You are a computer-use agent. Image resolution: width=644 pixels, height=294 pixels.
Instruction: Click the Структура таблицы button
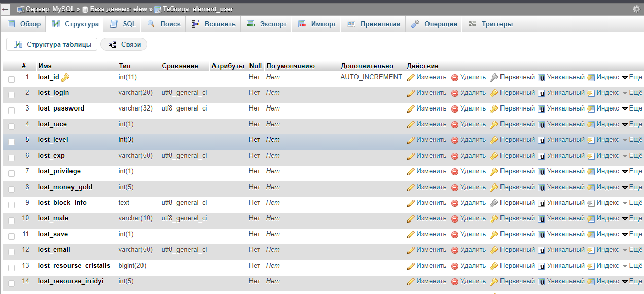coord(52,45)
